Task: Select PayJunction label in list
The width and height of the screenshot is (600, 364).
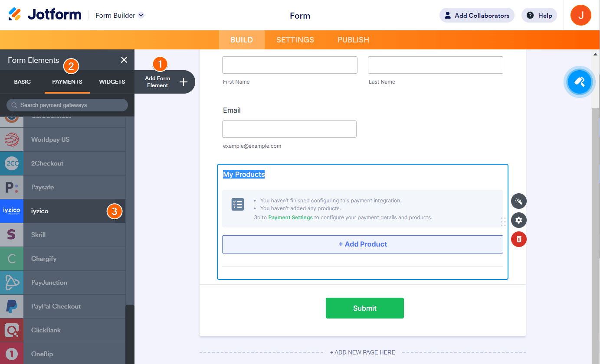Action: click(49, 283)
